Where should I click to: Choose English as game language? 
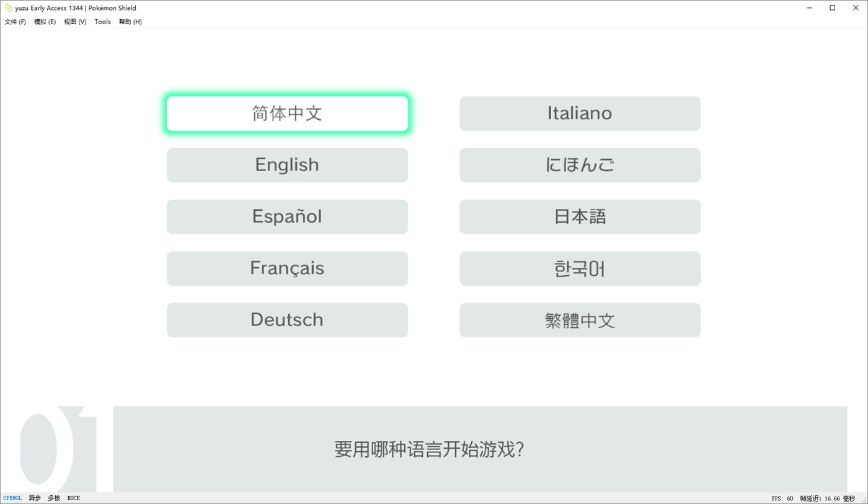click(x=287, y=165)
